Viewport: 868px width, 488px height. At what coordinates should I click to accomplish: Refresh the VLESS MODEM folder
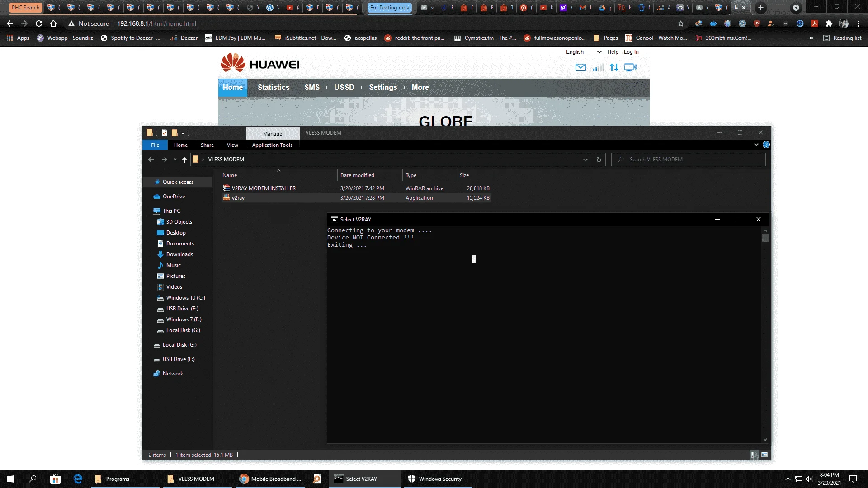[599, 160]
